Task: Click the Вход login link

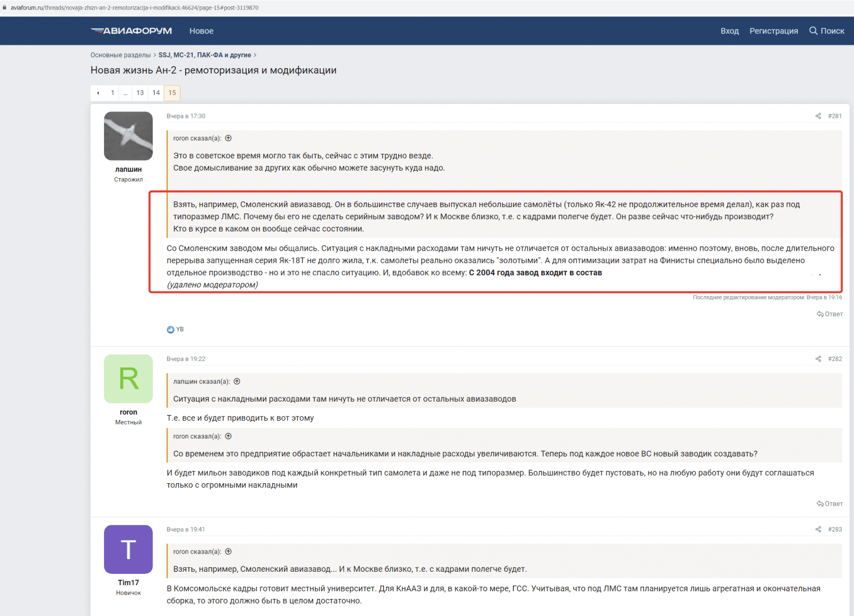Action: click(x=729, y=31)
